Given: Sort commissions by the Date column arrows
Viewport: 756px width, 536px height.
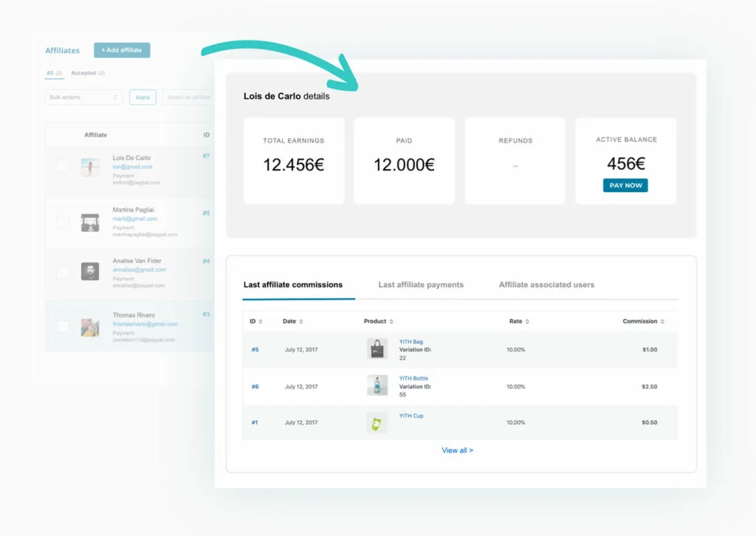Looking at the screenshot, I should click(x=301, y=322).
